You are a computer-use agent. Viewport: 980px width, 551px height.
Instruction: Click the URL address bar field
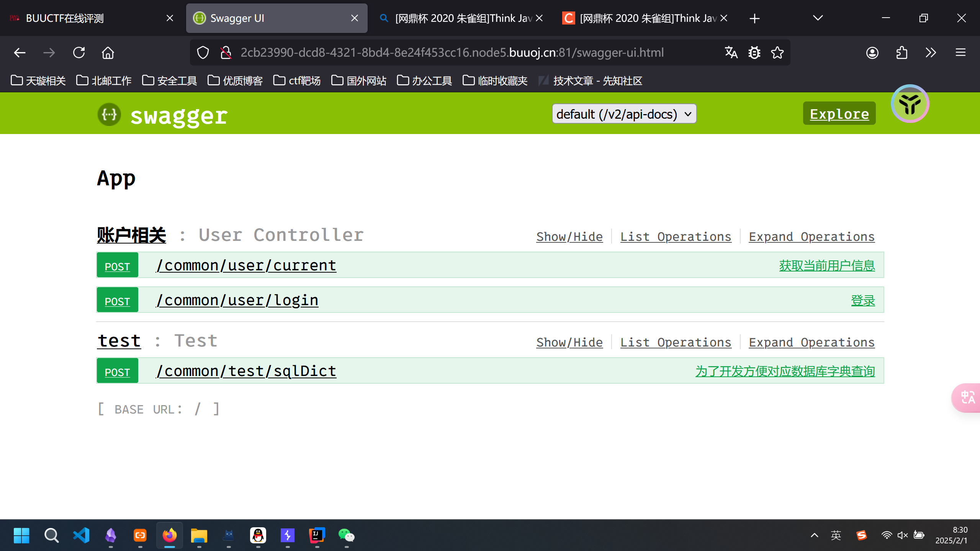click(x=452, y=52)
